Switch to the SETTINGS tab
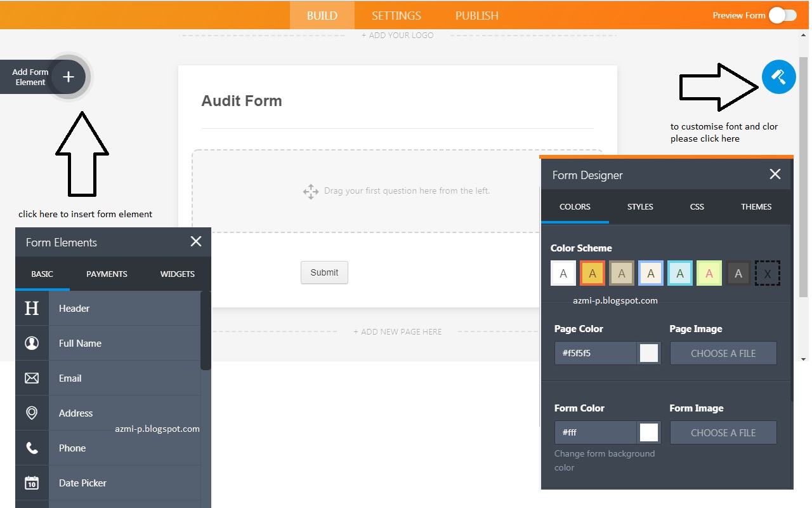 click(x=396, y=15)
